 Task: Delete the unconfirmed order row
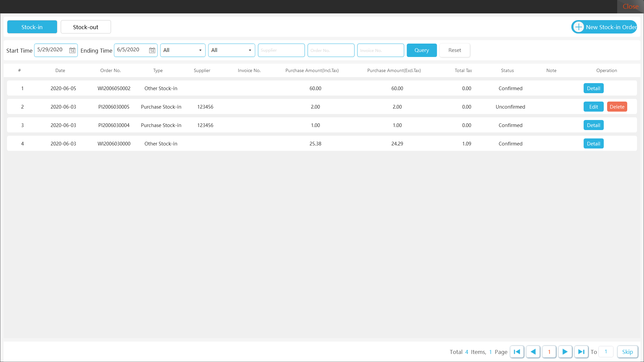click(x=617, y=107)
